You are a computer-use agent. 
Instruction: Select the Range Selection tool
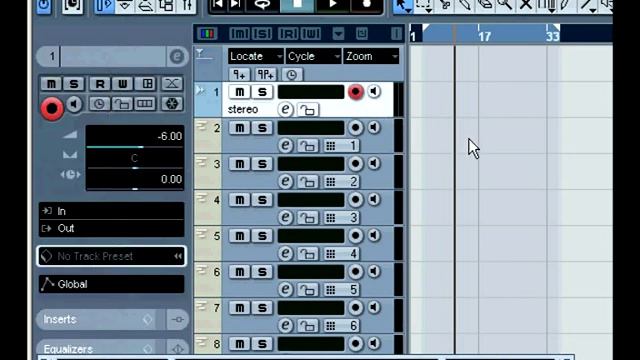click(x=424, y=6)
